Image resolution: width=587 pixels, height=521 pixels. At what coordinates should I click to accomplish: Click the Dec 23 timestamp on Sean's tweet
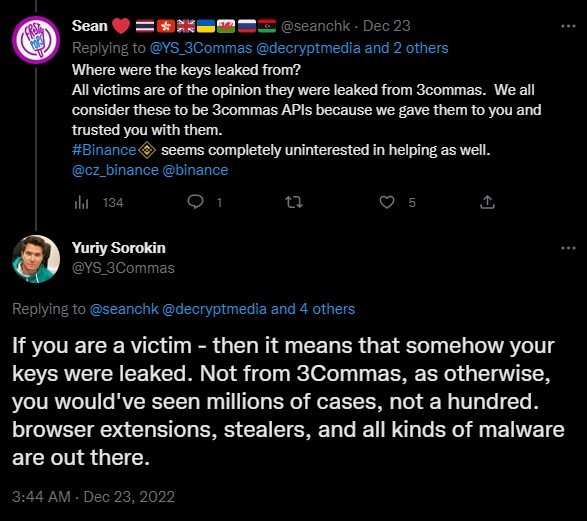[387, 26]
